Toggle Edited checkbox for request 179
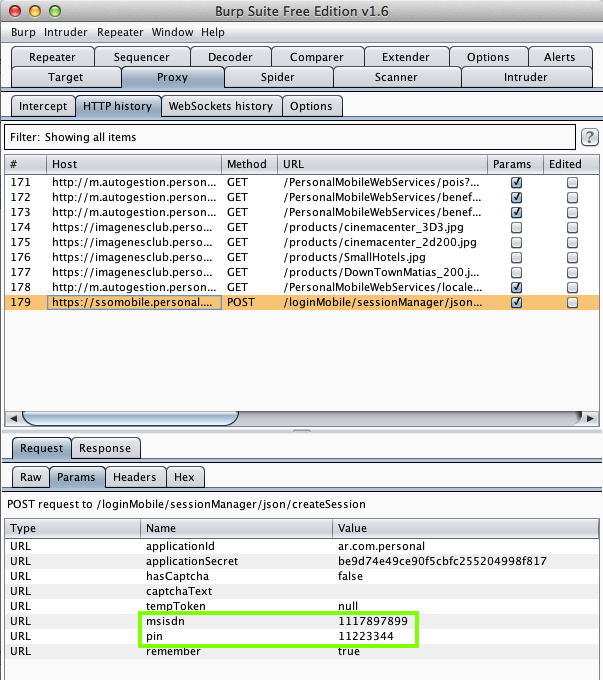Image resolution: width=603 pixels, height=680 pixels. (x=572, y=302)
